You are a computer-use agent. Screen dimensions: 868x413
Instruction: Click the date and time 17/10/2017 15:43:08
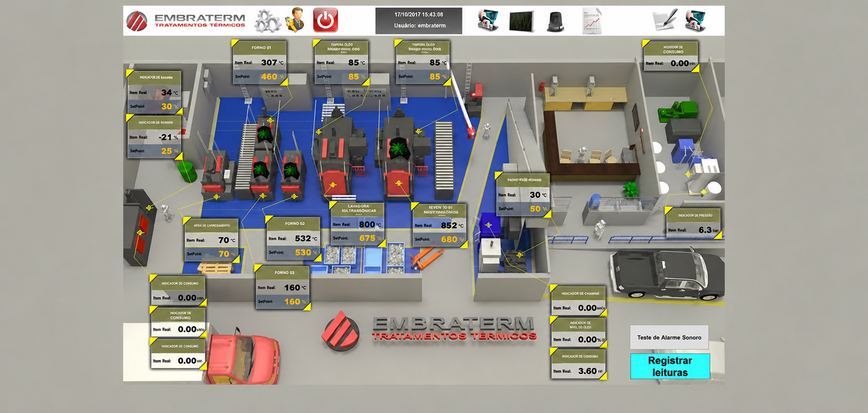(418, 15)
